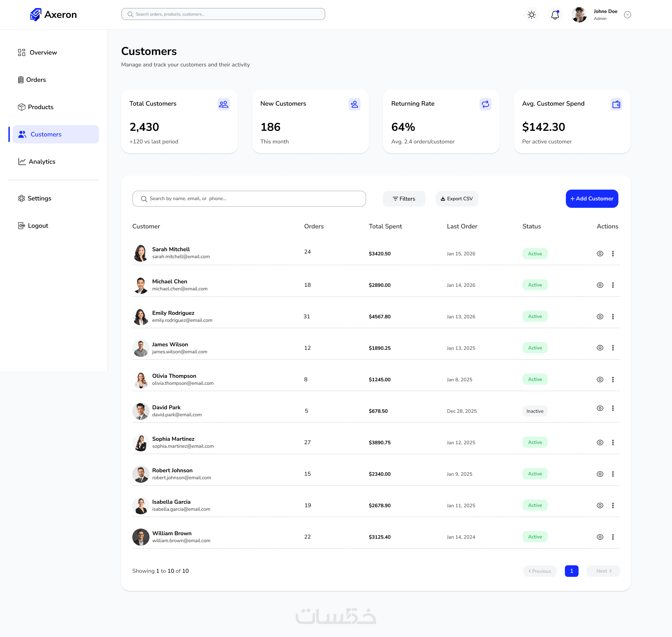Viewport: 672px width, 637px height.
Task: Click the Add Customer button
Action: pyautogui.click(x=592, y=199)
